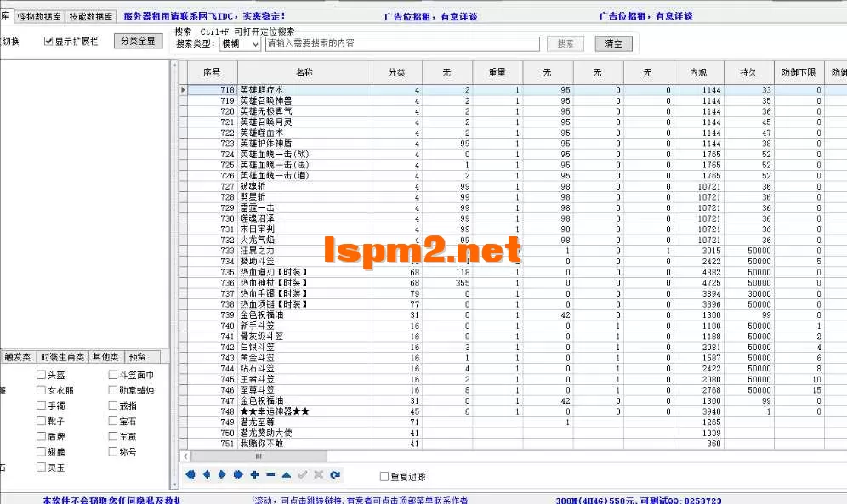
Task: Jump to the last record navigation arrow
Action: coord(239,475)
